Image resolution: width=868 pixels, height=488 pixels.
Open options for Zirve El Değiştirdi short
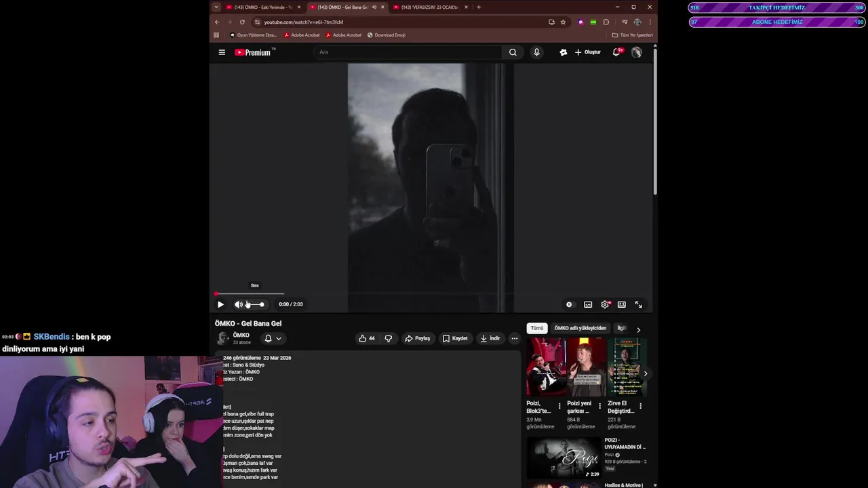click(640, 406)
